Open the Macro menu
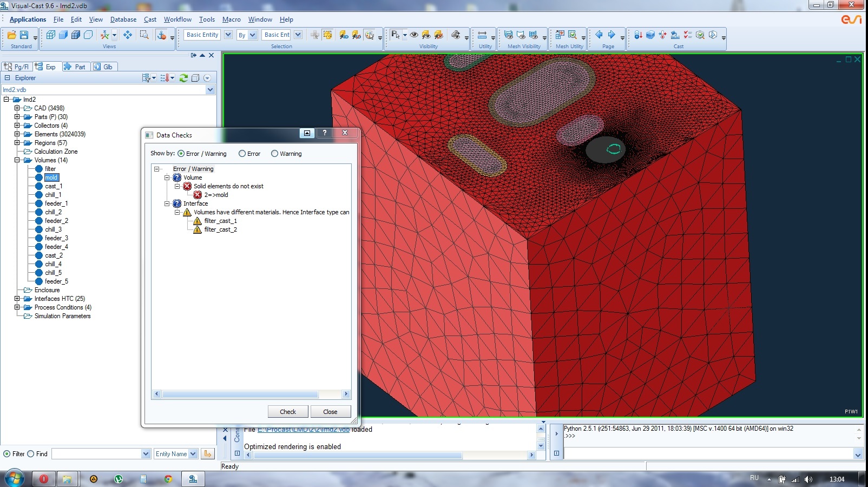This screenshot has width=868, height=487. pos(231,19)
